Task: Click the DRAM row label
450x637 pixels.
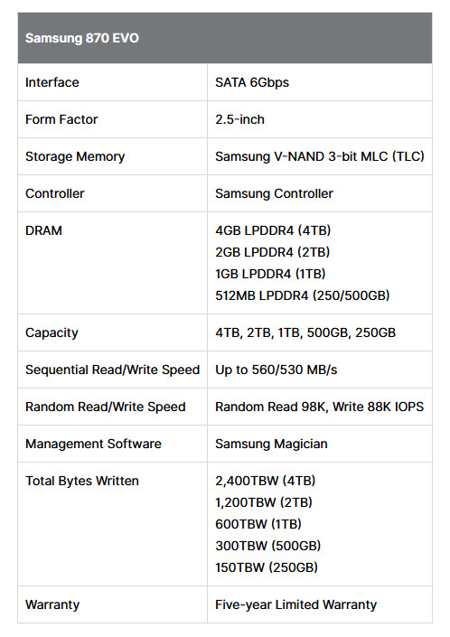Action: 43,231
